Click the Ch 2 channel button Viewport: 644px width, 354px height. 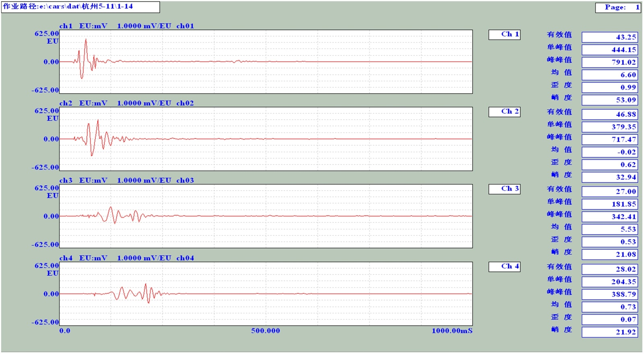tap(504, 112)
